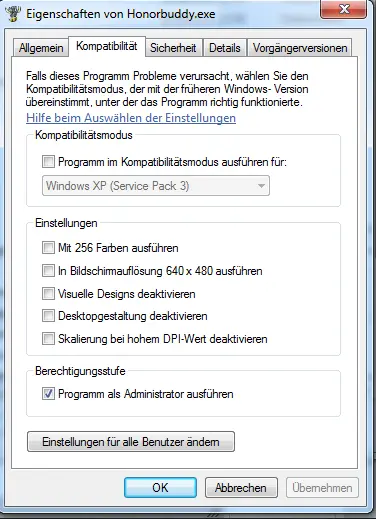Screen dimensions: 376x519
Task: Click the Abbrechen button
Action: 241,488
